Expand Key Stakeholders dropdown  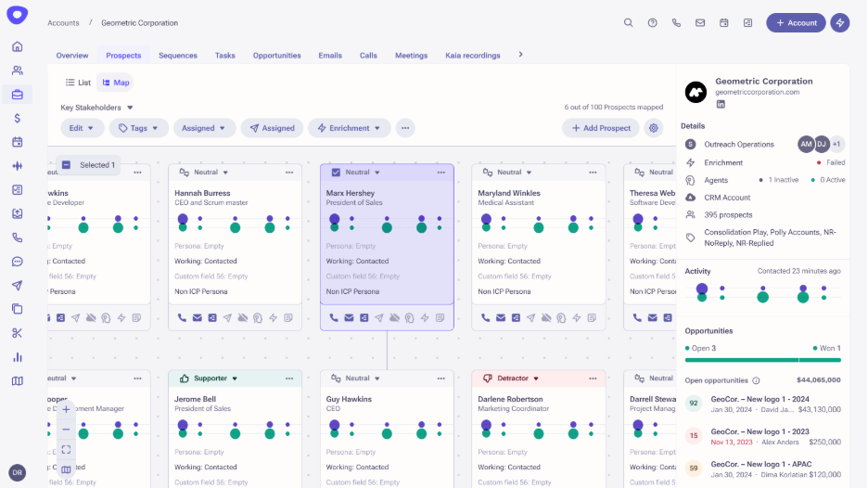(x=96, y=108)
